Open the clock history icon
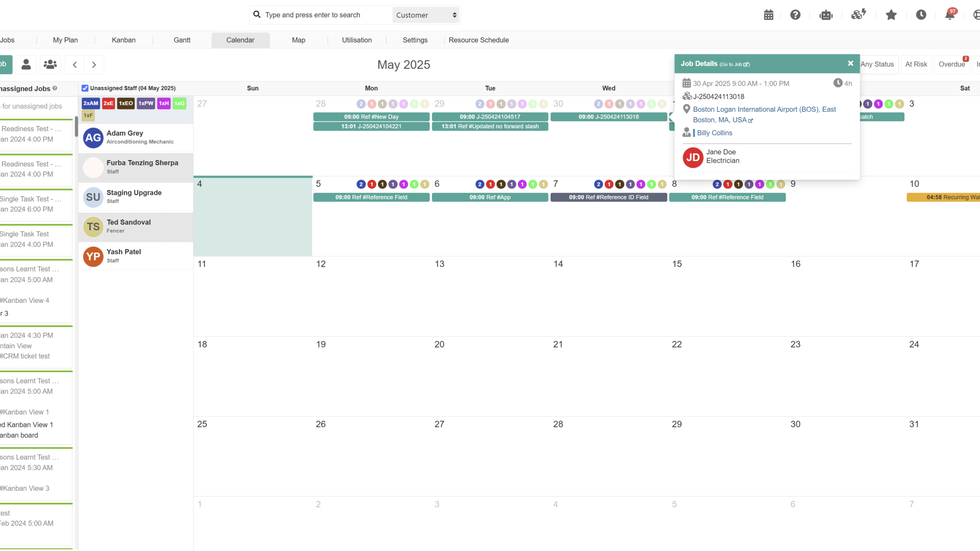The image size is (980, 551). [x=921, y=15]
